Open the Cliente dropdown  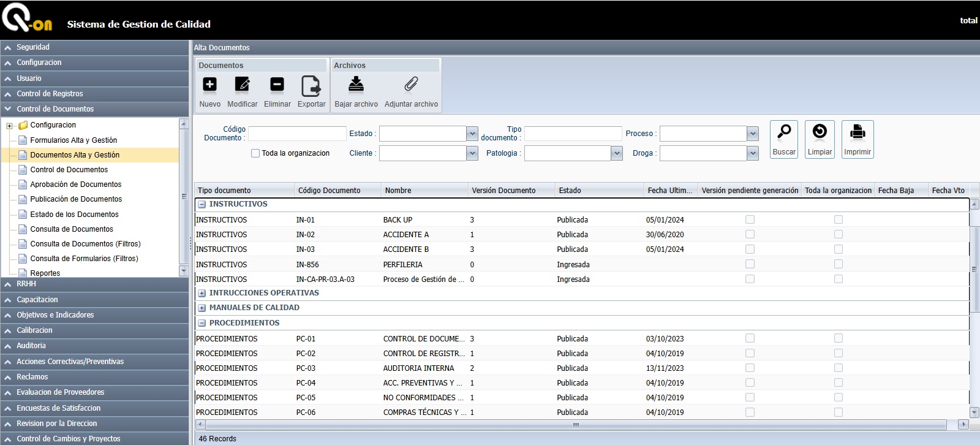[x=472, y=153]
